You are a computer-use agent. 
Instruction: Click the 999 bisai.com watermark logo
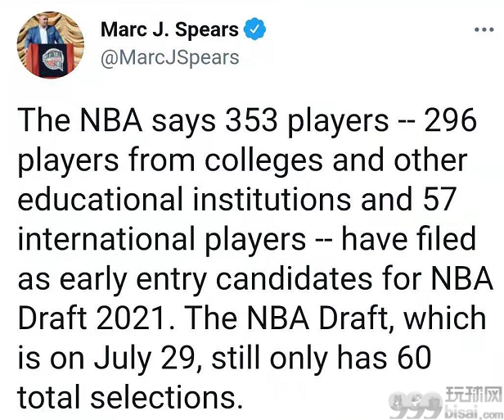click(416, 404)
